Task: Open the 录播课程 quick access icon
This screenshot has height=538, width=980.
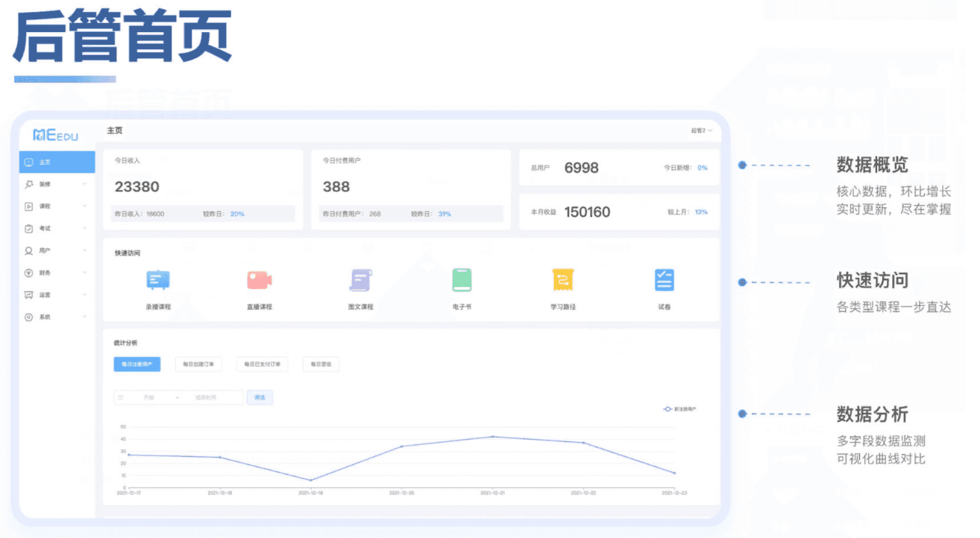Action: point(158,280)
